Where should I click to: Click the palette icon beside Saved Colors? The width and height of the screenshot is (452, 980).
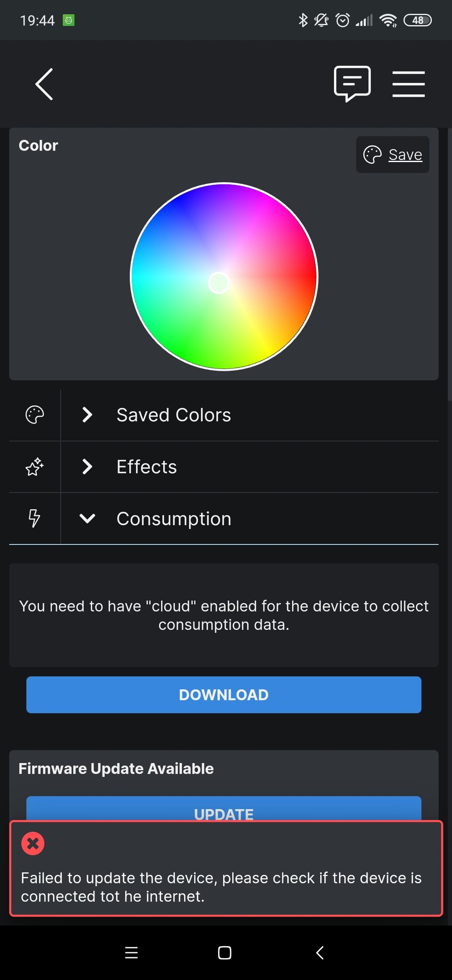[x=35, y=415]
